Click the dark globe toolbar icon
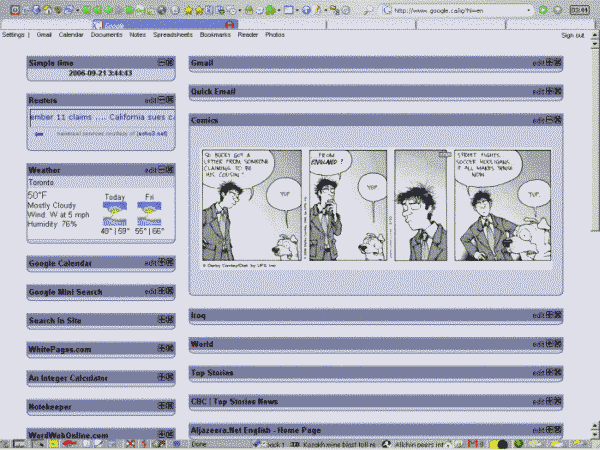The image size is (600, 450). [162, 11]
